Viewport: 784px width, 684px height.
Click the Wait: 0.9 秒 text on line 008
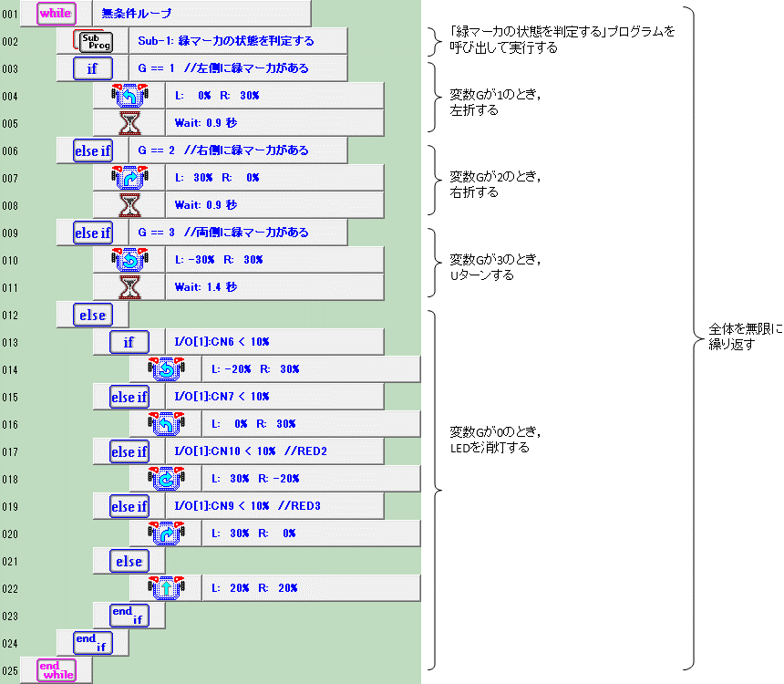[205, 205]
